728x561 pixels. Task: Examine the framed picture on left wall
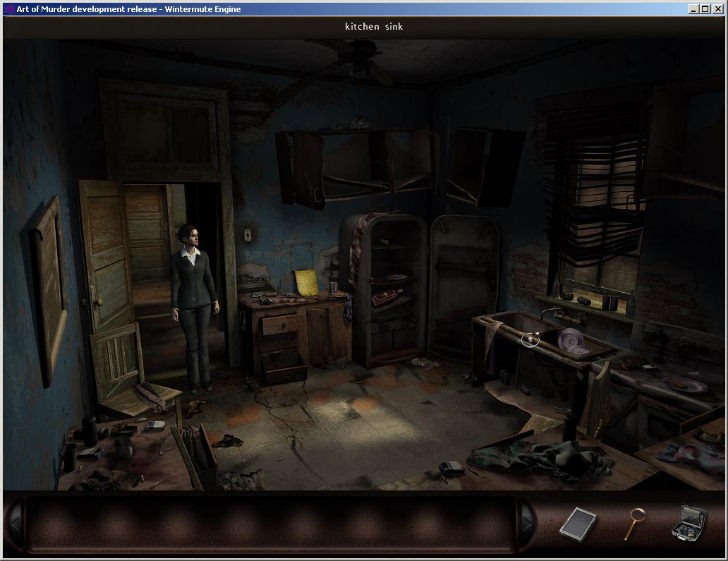[49, 290]
